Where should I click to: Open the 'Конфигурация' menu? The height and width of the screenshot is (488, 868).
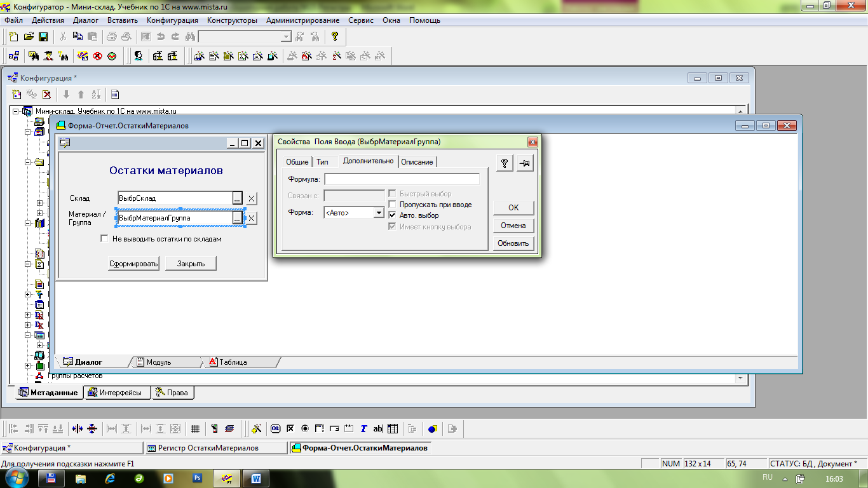172,20
